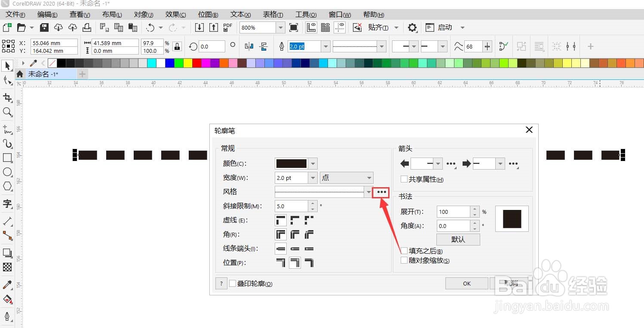
Task: Pick the cyan swatch in the palette
Action: point(151,63)
